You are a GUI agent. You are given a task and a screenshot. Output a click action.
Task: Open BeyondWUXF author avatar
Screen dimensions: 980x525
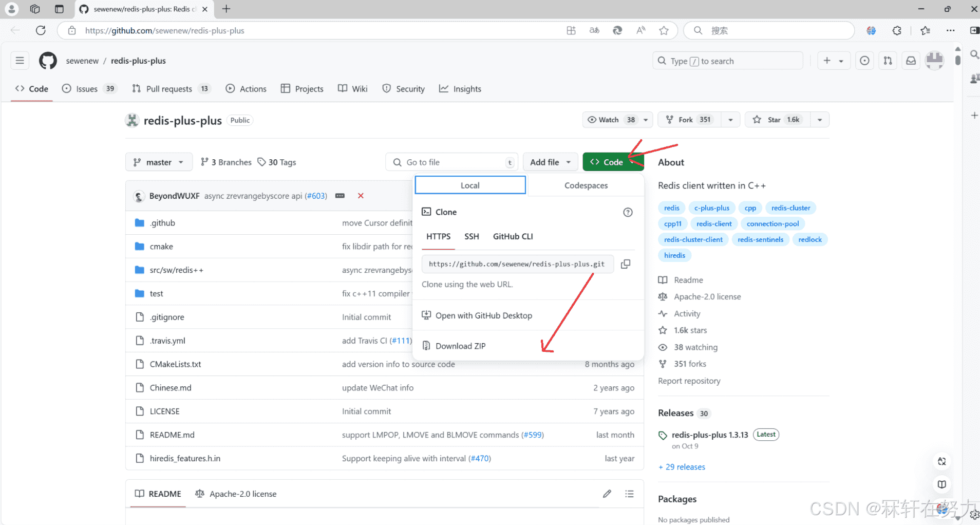coord(139,196)
